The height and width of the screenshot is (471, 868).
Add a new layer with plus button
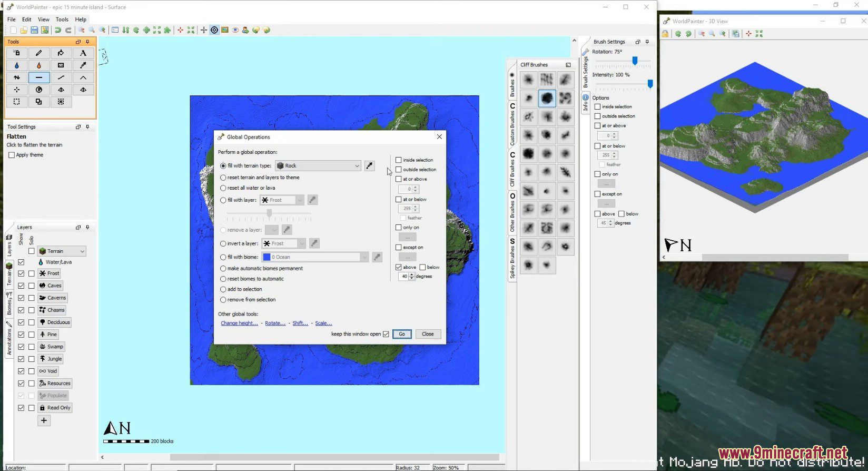coord(44,420)
